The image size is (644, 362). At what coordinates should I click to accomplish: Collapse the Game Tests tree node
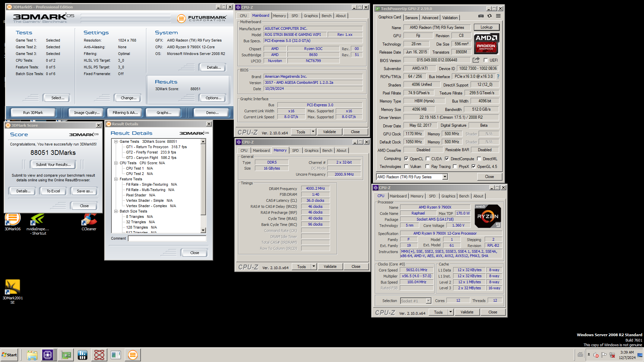pyautogui.click(x=116, y=141)
